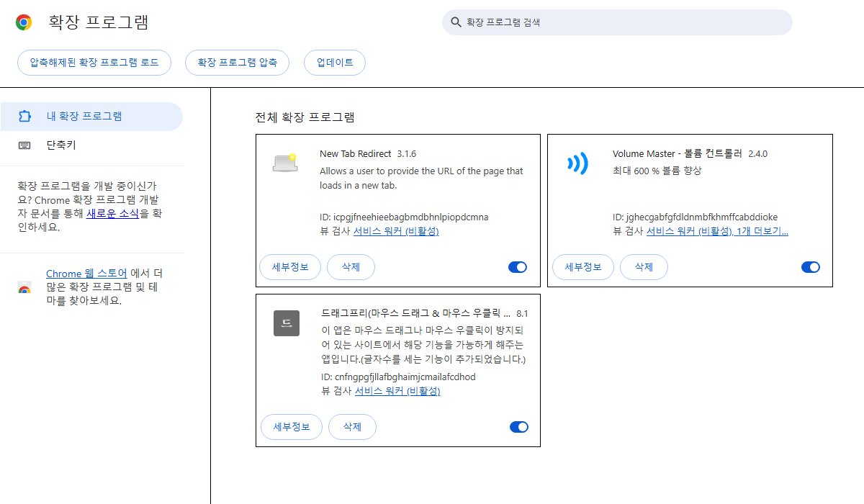Open 서비스 워커 (비활성) link of 드래그프리
This screenshot has width=864, height=504.
397,391
